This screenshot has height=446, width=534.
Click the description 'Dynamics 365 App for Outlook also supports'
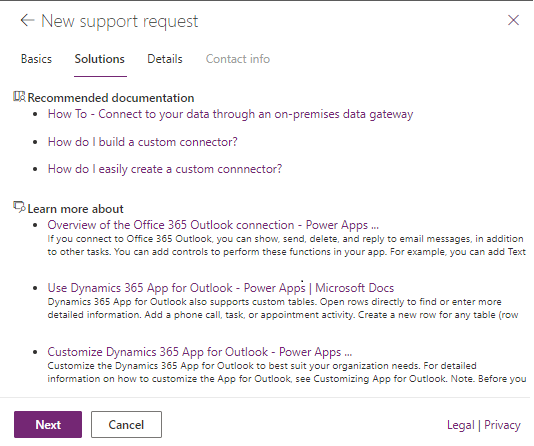tap(283, 308)
